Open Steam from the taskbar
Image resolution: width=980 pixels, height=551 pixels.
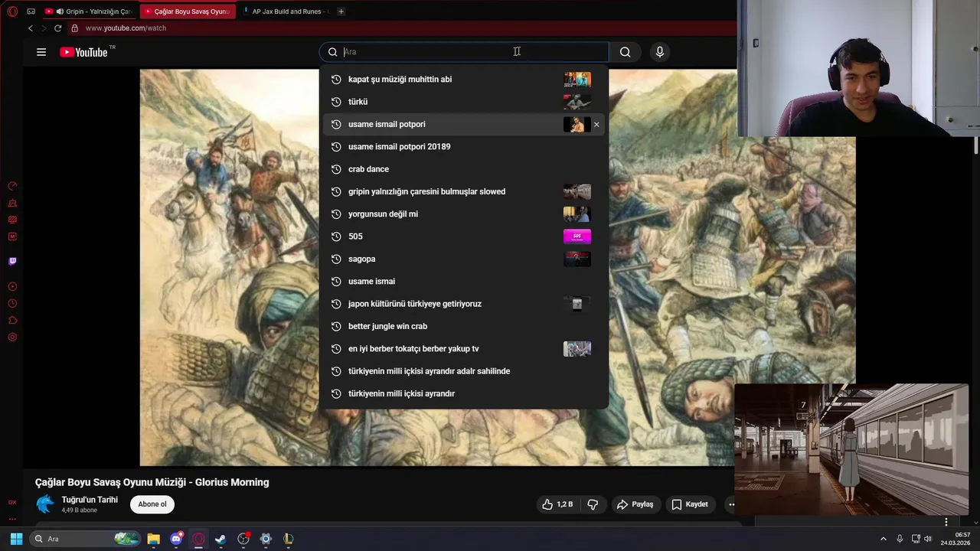[220, 539]
